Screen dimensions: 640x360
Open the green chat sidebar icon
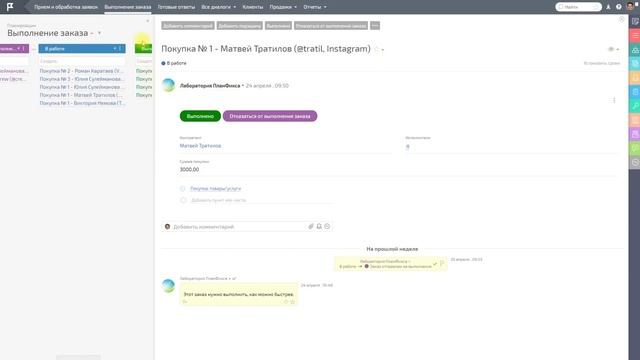(635, 148)
